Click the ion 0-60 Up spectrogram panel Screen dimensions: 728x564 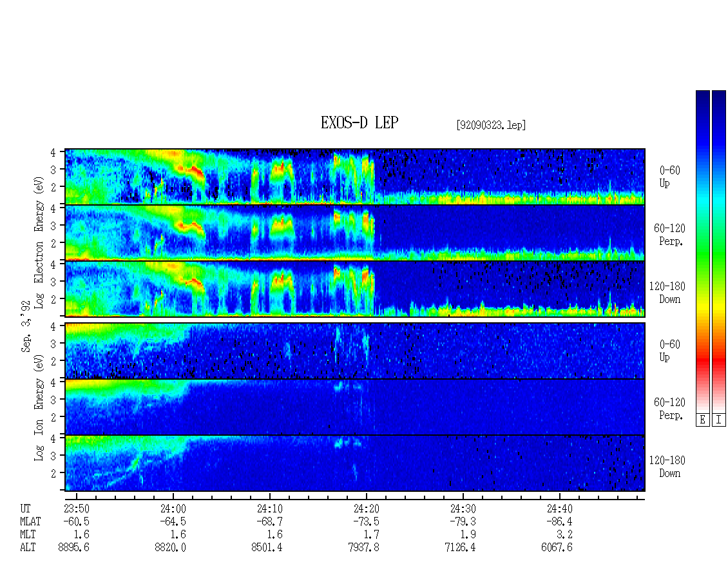coord(355,351)
